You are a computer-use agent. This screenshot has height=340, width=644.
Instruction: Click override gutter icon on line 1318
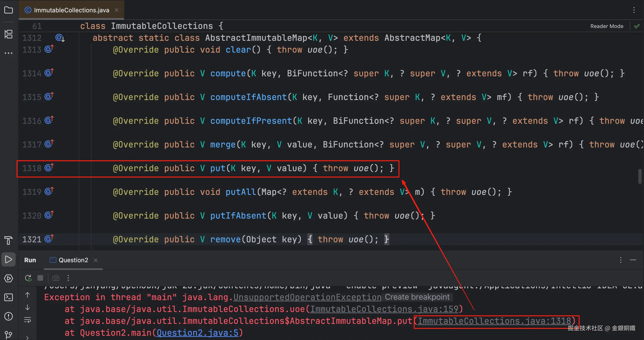49,167
